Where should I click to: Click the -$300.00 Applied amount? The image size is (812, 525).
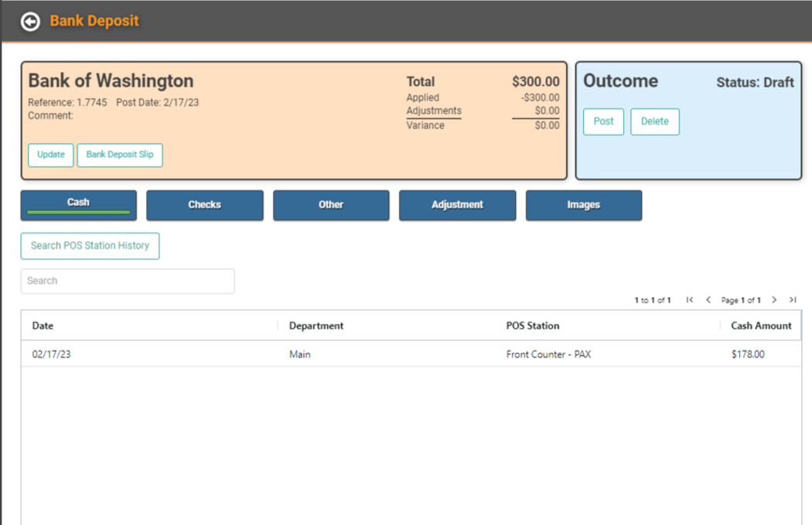coord(540,97)
